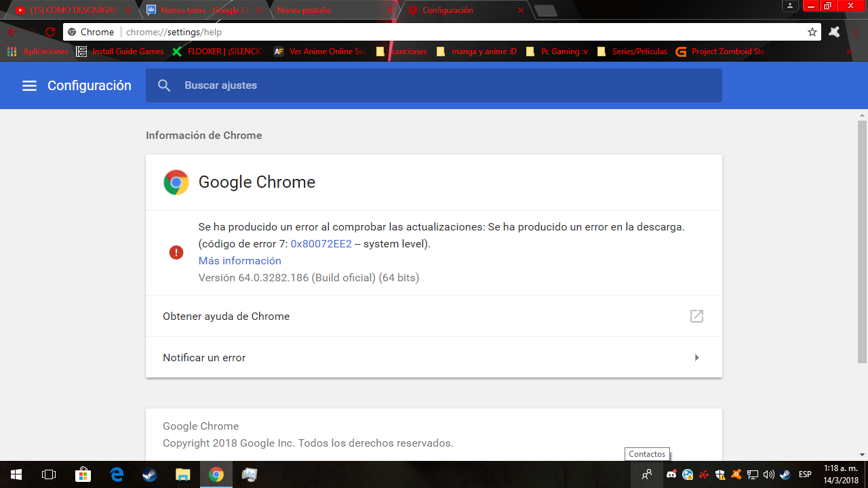868x488 pixels.
Task: Launch Microsoft Store from the taskbar
Action: (x=83, y=474)
